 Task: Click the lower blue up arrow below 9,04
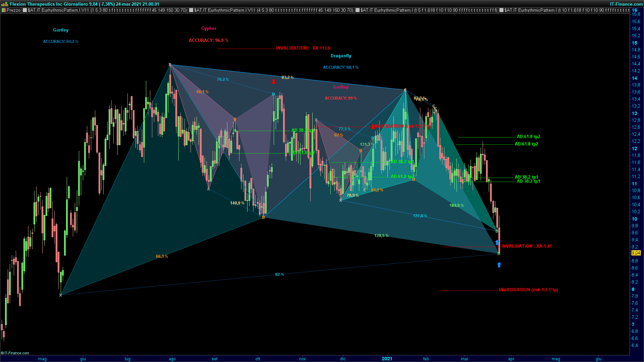point(499,265)
